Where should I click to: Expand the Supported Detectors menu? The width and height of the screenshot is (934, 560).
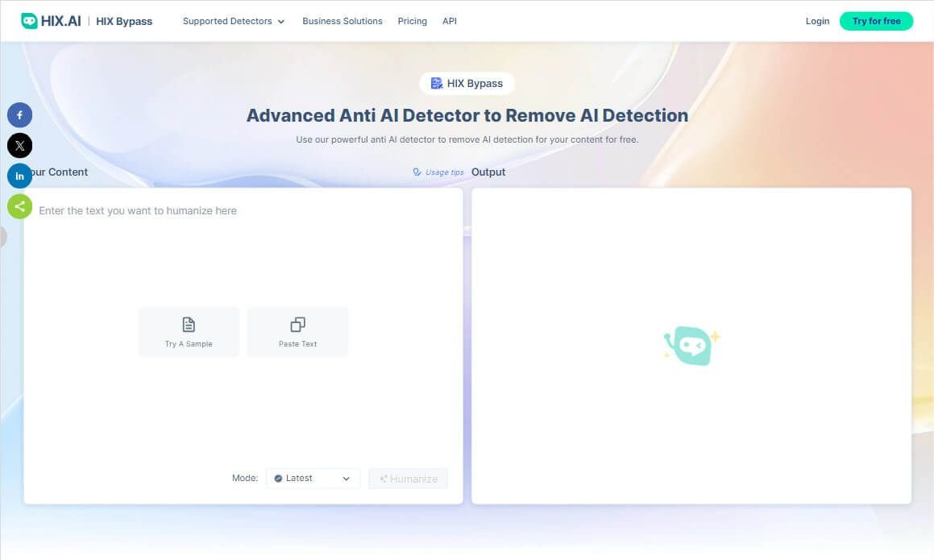(233, 21)
